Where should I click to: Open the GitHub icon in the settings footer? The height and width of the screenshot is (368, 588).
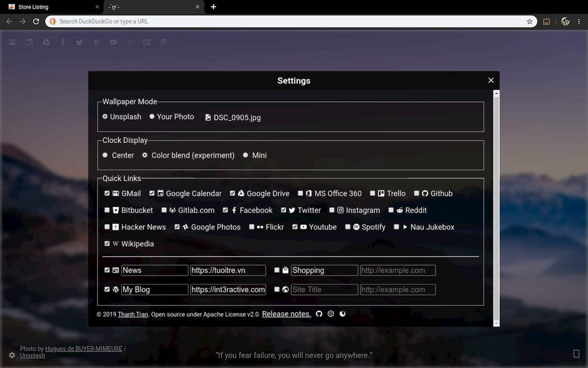tap(319, 314)
